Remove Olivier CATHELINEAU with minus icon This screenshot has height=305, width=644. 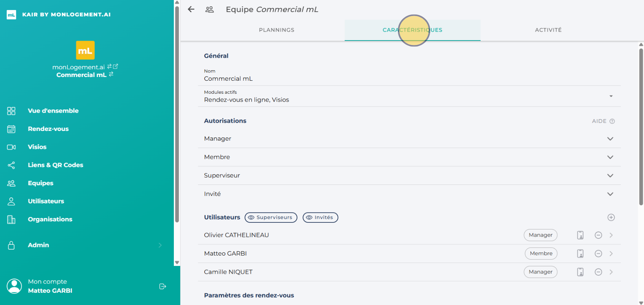tap(598, 235)
